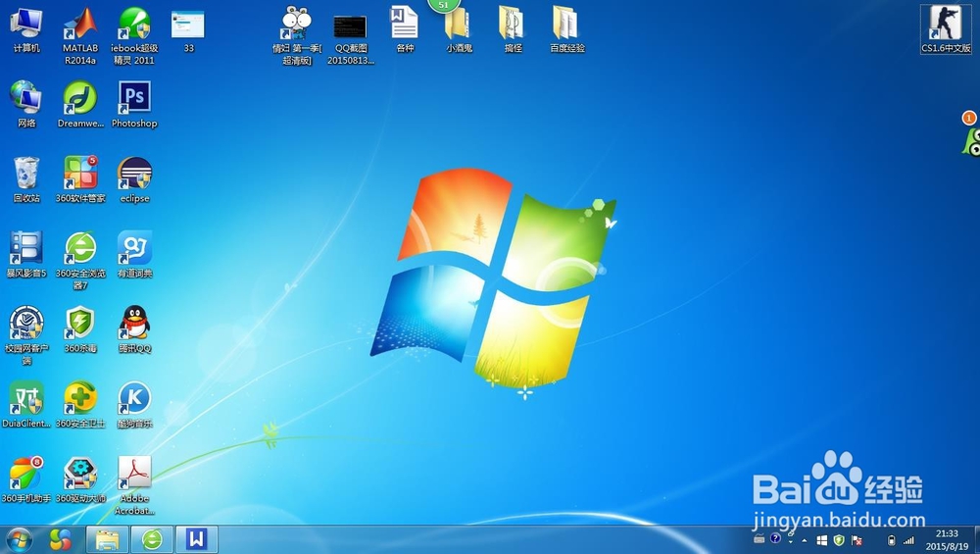This screenshot has width=980, height=554.
Task: Switch to 360 browser taskbar button
Action: 152,539
